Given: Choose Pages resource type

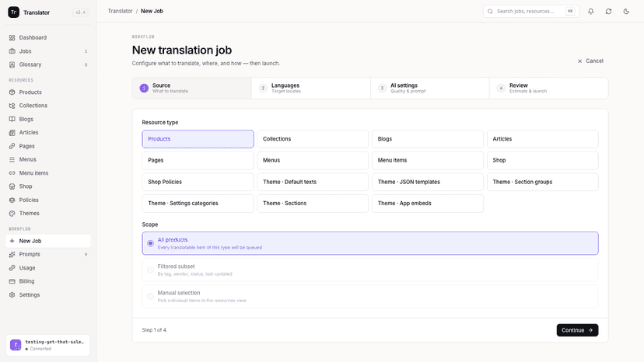Looking at the screenshot, I should coord(198,161).
